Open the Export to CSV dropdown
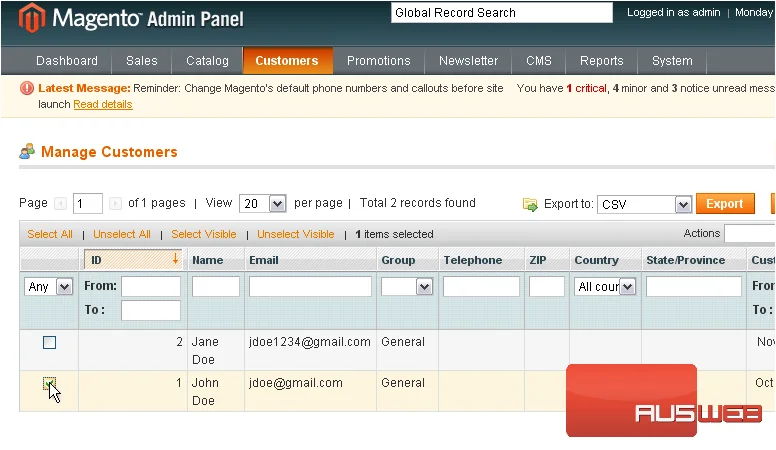 coord(644,204)
